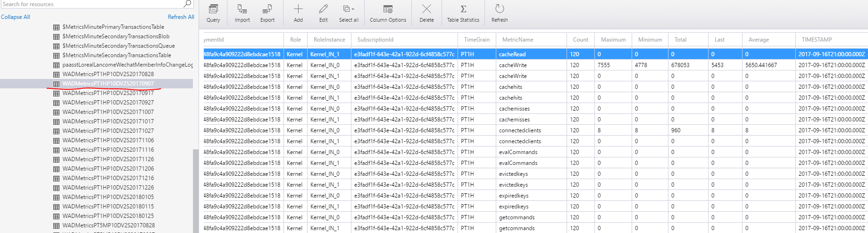Click the Edit pencil icon
The height and width of the screenshot is (233, 868).
pos(323,9)
